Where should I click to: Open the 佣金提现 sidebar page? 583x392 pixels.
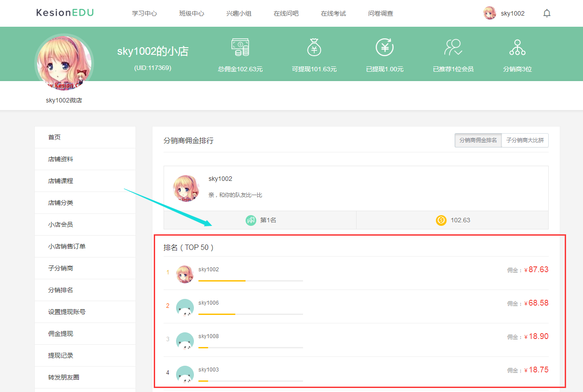(x=62, y=333)
